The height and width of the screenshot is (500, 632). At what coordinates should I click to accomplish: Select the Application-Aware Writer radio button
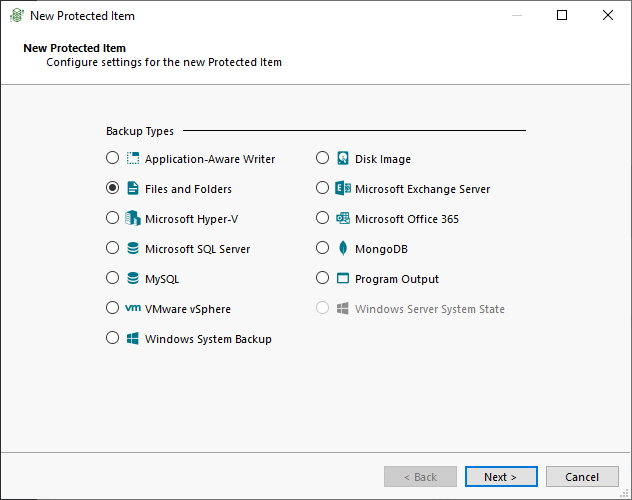point(112,158)
